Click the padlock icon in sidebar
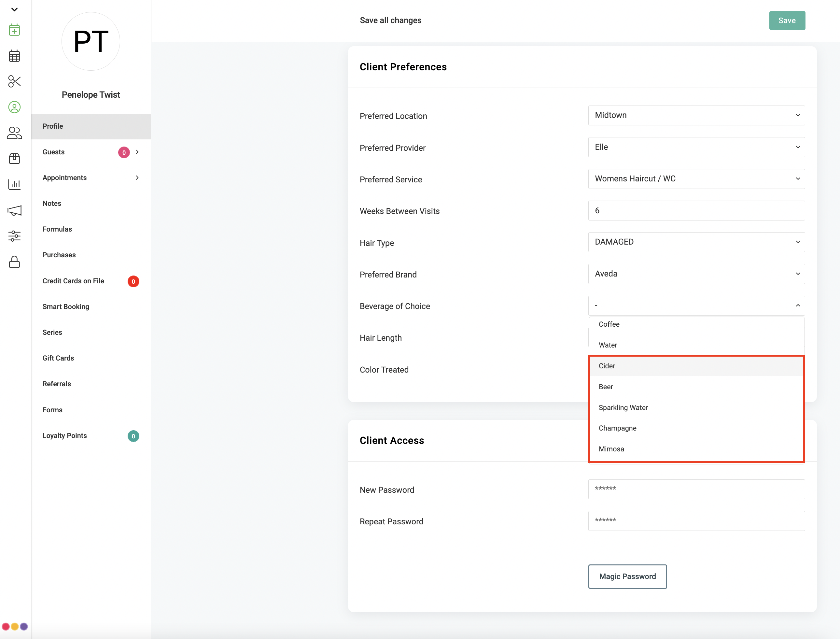 [14, 262]
